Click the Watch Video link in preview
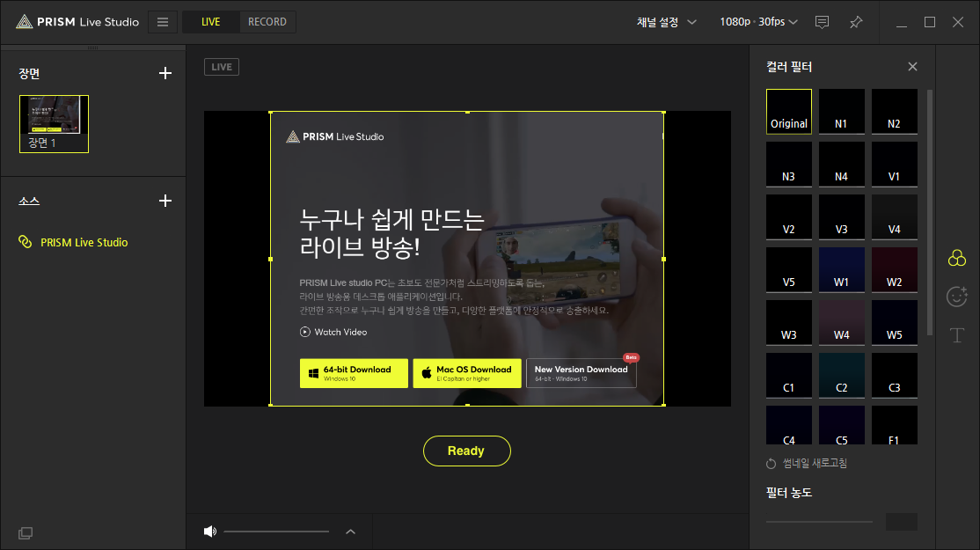This screenshot has width=980, height=550. tap(333, 332)
